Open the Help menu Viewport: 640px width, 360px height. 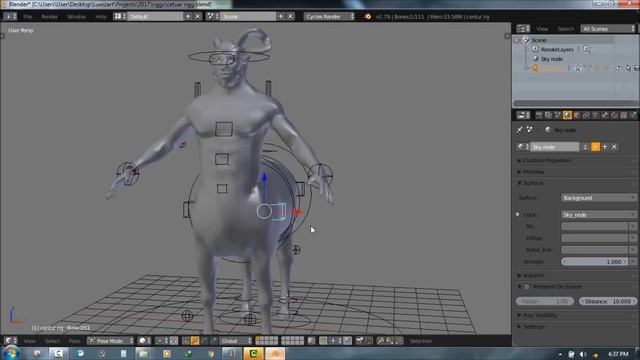coord(101,17)
